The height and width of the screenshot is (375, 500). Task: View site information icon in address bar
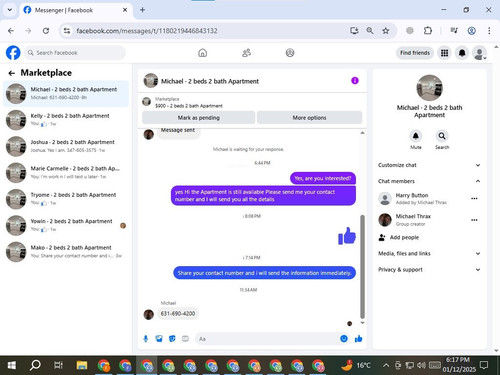pos(67,31)
